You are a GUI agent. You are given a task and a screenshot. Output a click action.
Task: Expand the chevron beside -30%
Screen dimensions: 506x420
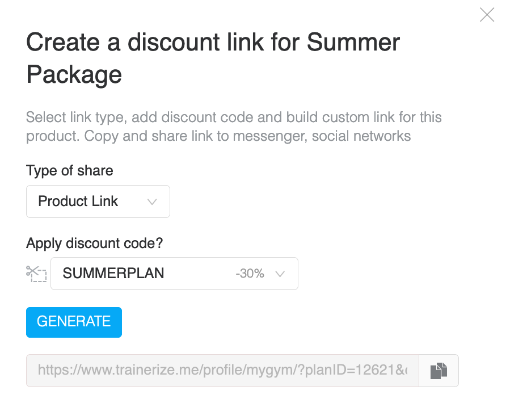tap(280, 274)
